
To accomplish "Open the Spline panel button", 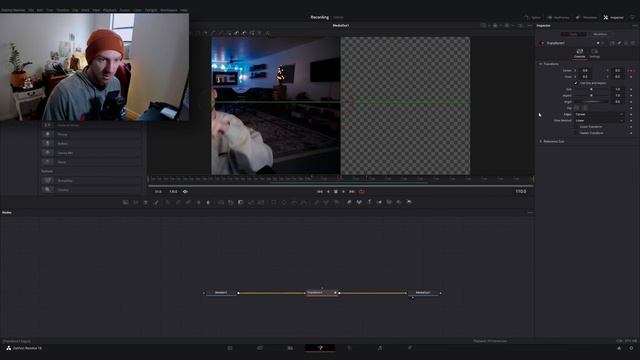I will coord(533,18).
